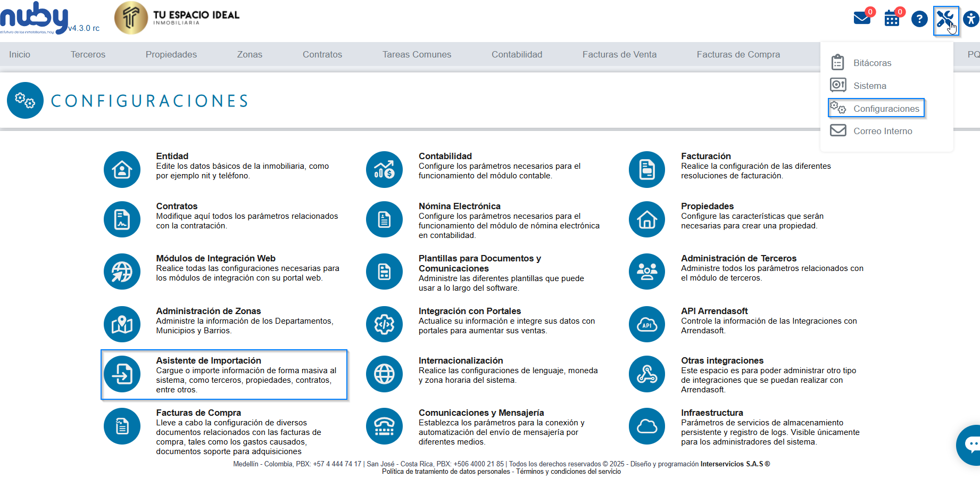Screen dimensions: 980x477
Task: Click the Entidad house icon
Action: [122, 169]
